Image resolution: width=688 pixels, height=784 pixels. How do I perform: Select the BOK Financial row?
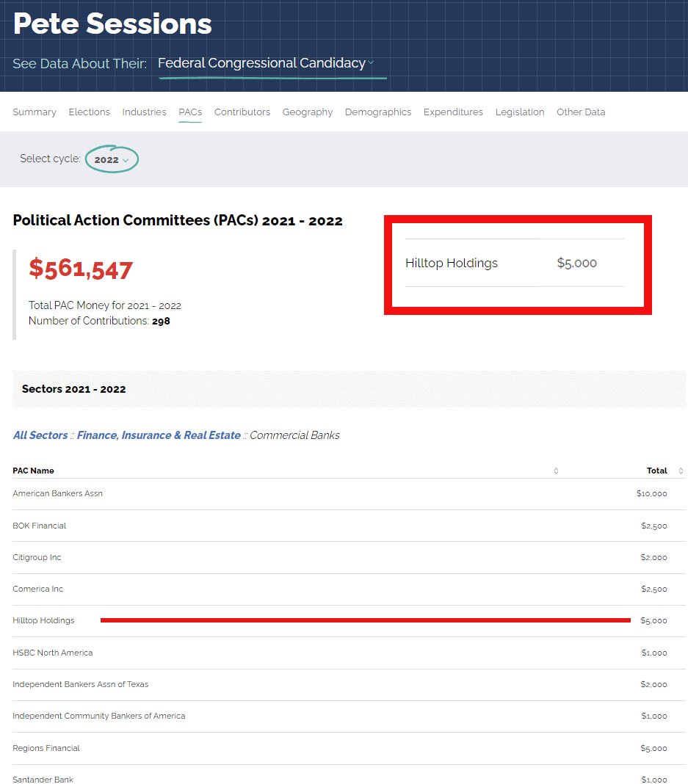tap(349, 526)
